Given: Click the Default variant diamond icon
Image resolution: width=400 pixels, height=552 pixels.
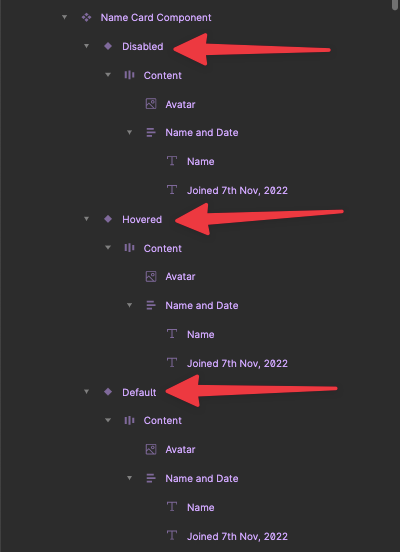Looking at the screenshot, I should 108,392.
